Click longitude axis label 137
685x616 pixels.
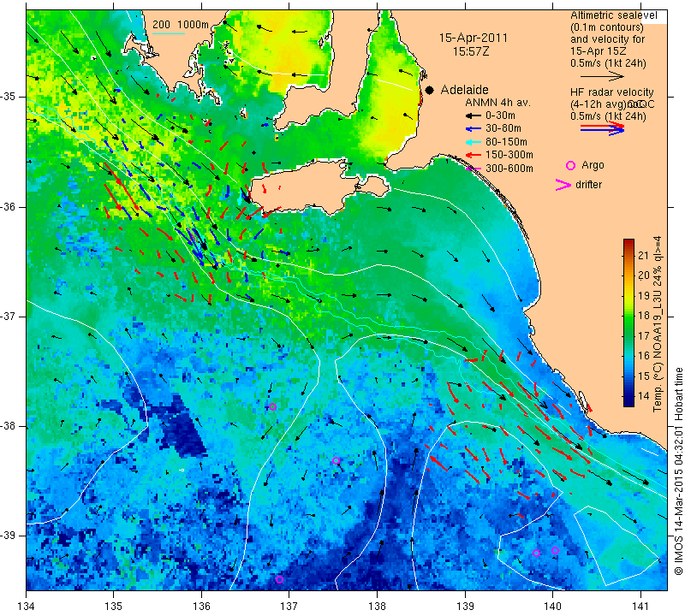click(289, 607)
